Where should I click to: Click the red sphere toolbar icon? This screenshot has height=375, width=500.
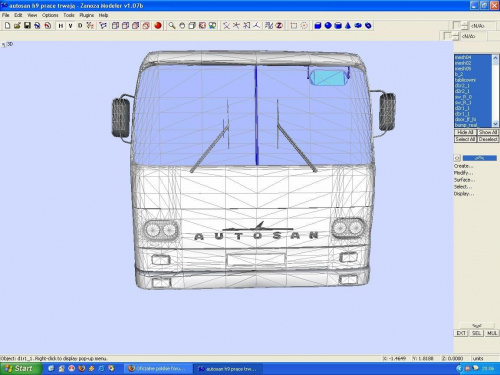(x=158, y=26)
